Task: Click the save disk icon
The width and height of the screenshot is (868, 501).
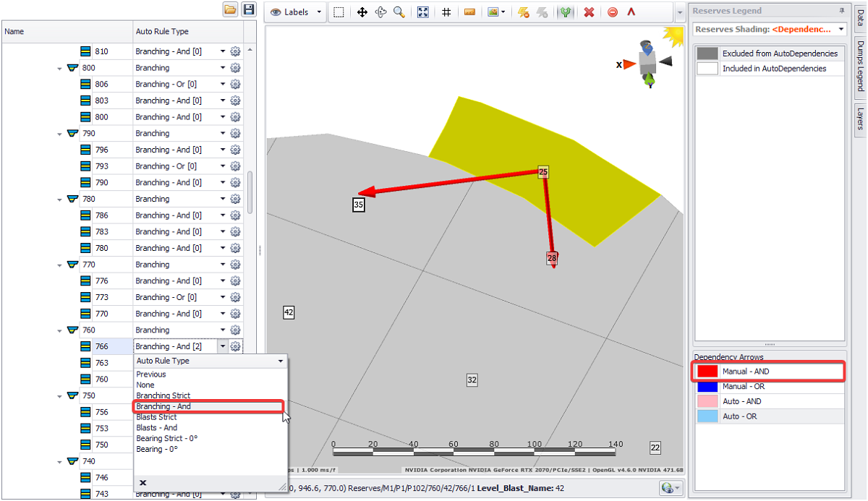Action: [x=249, y=9]
